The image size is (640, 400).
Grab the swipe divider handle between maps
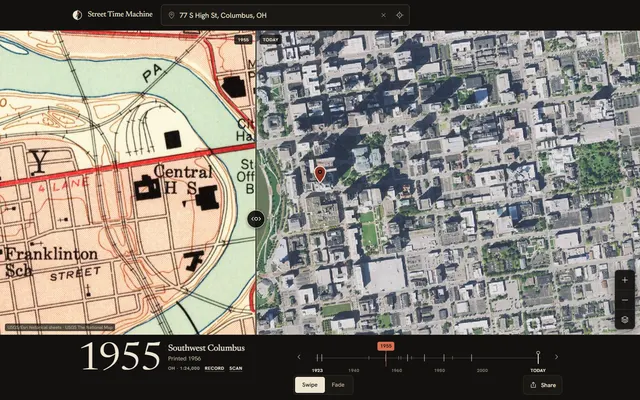tap(256, 219)
